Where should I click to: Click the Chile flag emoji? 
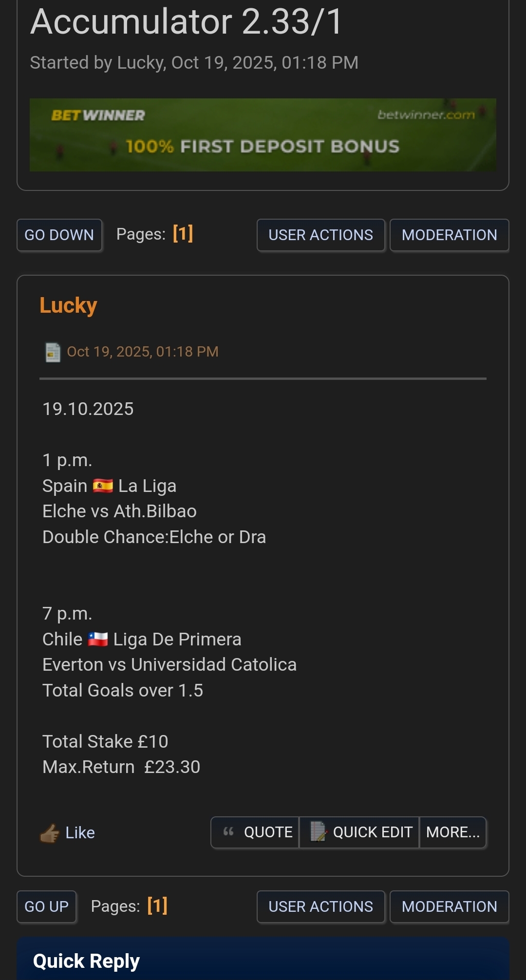[98, 639]
